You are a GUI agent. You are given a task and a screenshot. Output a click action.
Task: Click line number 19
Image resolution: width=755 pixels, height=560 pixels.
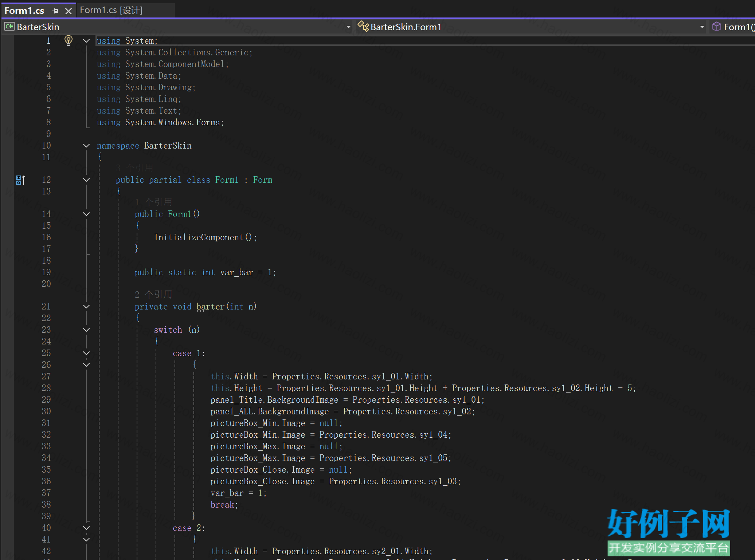point(46,272)
